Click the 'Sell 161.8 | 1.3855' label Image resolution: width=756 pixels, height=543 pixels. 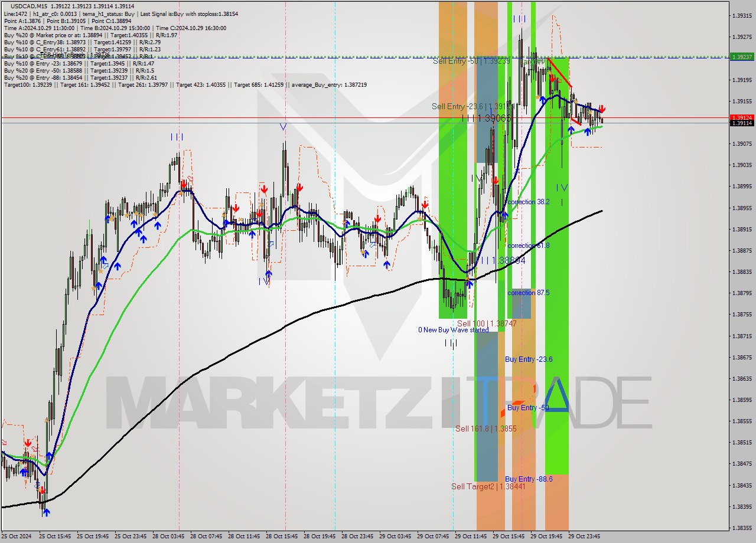(485, 428)
